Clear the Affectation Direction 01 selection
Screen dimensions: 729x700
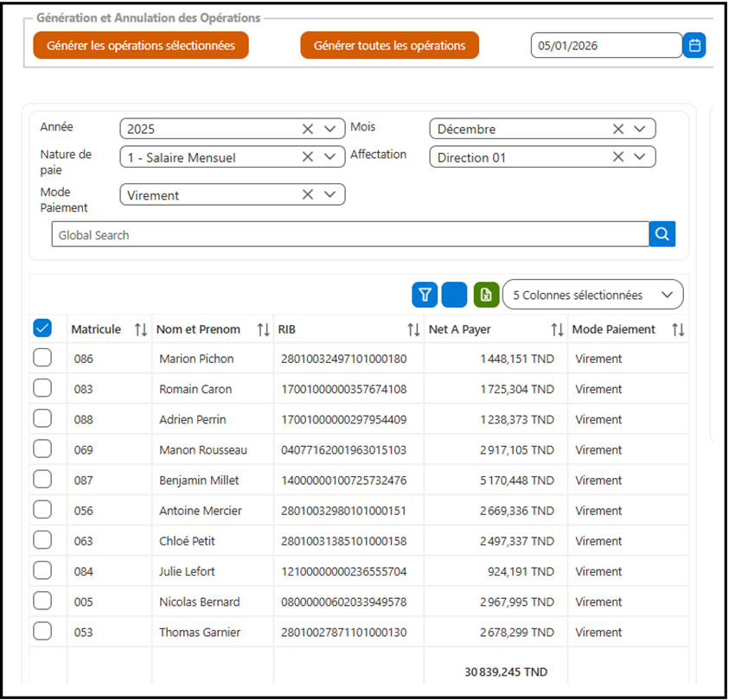pyautogui.click(x=618, y=157)
